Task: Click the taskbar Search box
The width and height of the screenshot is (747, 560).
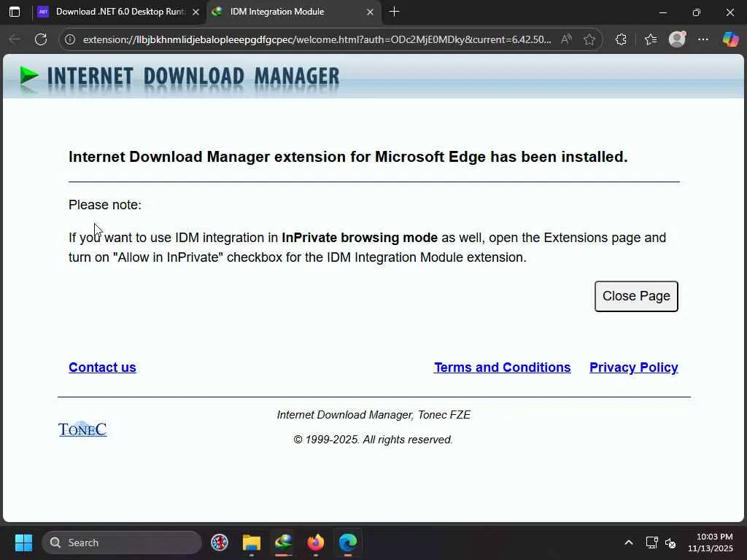Action: click(x=122, y=542)
